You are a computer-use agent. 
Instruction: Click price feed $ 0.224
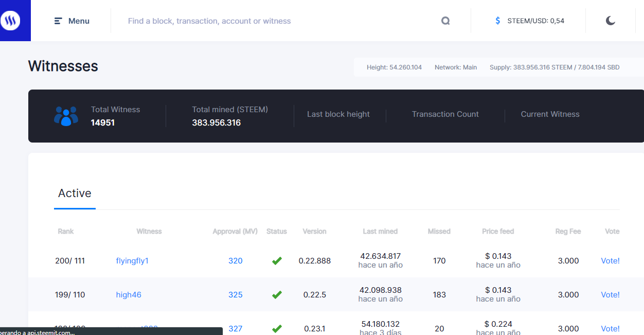498,324
